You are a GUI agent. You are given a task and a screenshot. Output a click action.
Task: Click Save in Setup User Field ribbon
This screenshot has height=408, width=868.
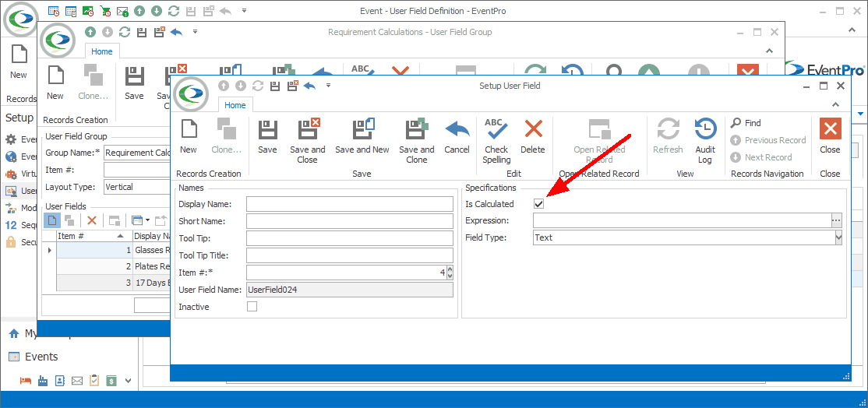click(267, 138)
